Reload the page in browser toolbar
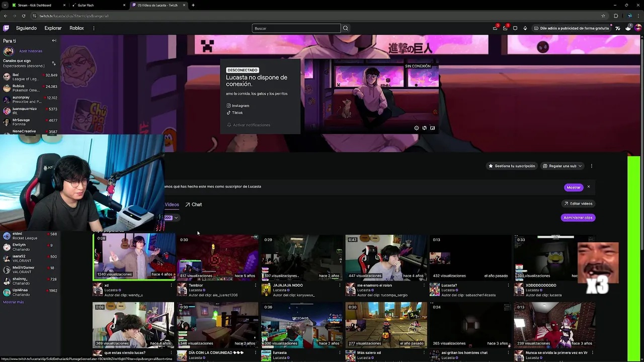 (x=23, y=16)
